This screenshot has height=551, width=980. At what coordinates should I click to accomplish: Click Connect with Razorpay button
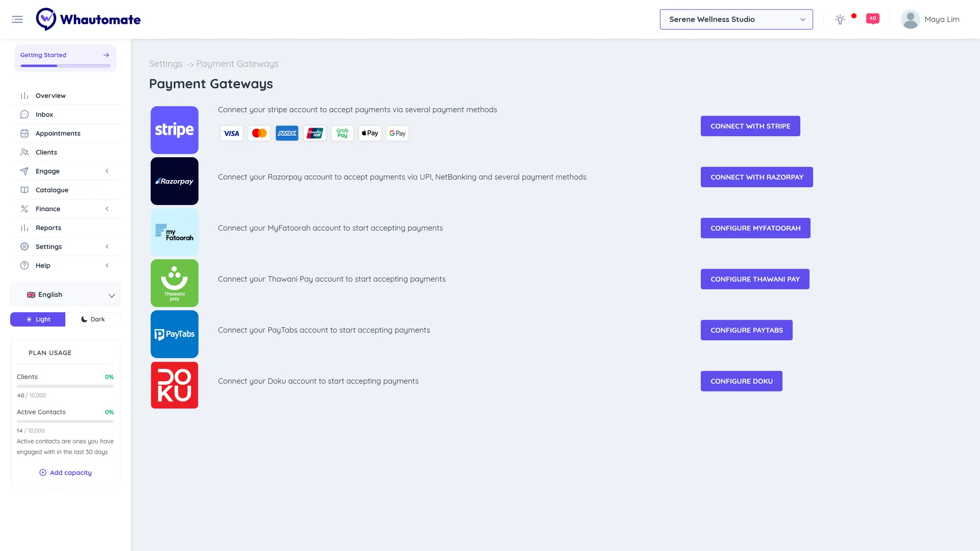(757, 177)
